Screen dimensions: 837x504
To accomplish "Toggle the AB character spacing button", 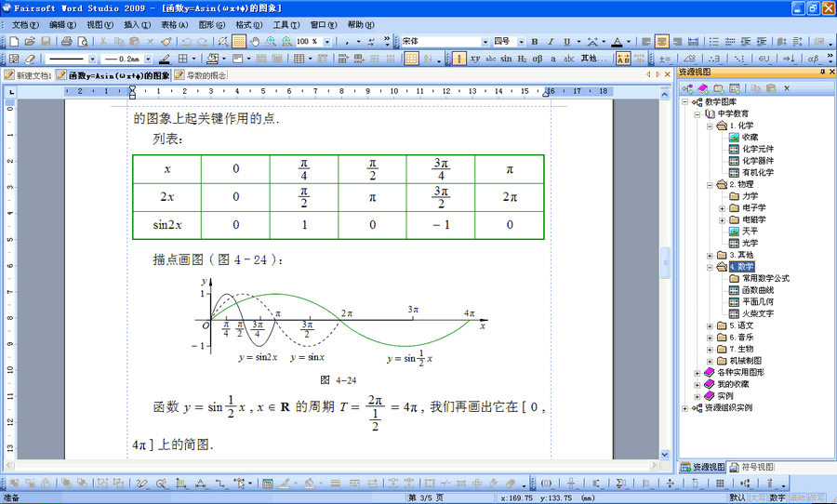I will pos(623,59).
